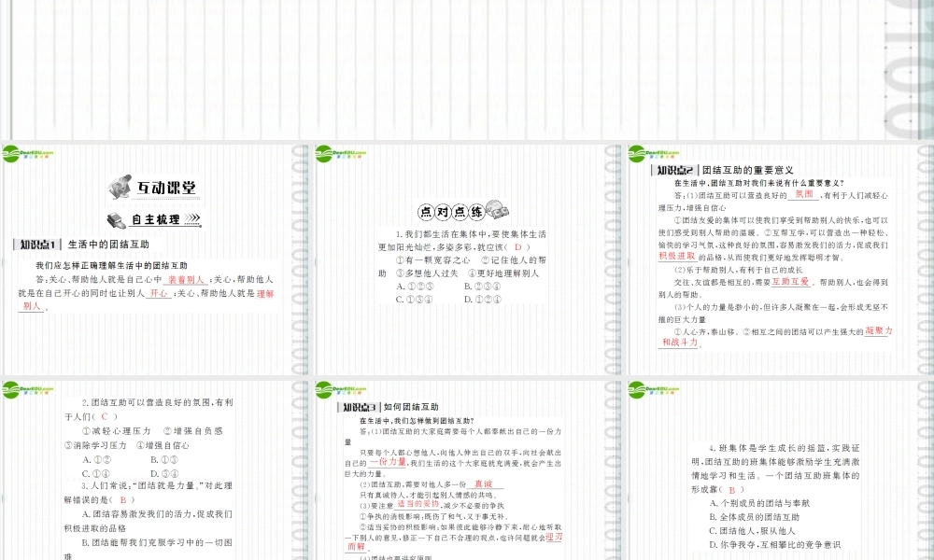Viewport: 934px width, 560px height.
Task: Click the red answer 氛围
Action: point(804,194)
